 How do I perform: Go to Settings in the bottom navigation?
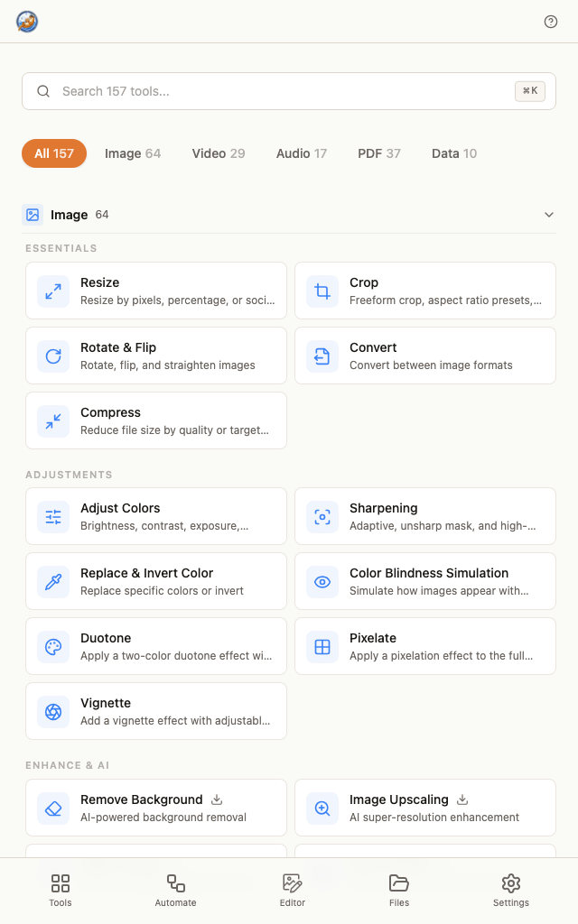(x=511, y=891)
